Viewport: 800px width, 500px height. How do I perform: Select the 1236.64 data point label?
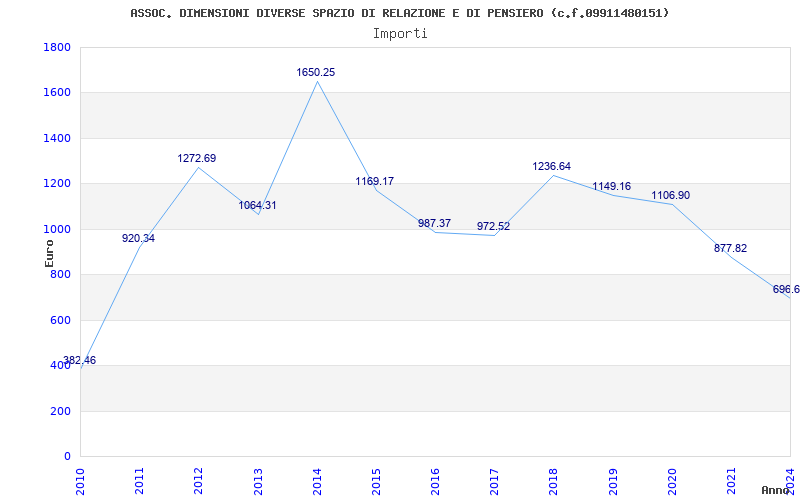[x=552, y=167]
